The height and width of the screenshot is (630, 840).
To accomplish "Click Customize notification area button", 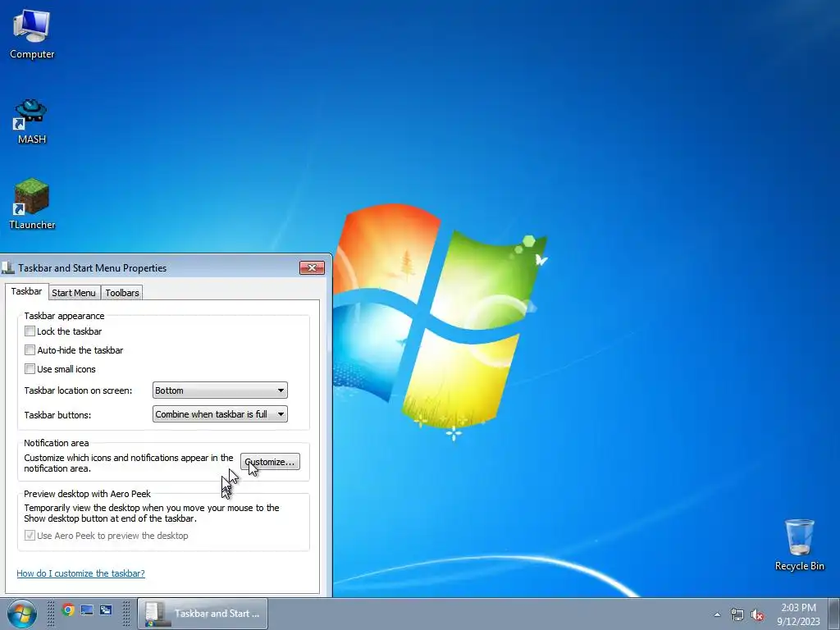I will point(270,462).
